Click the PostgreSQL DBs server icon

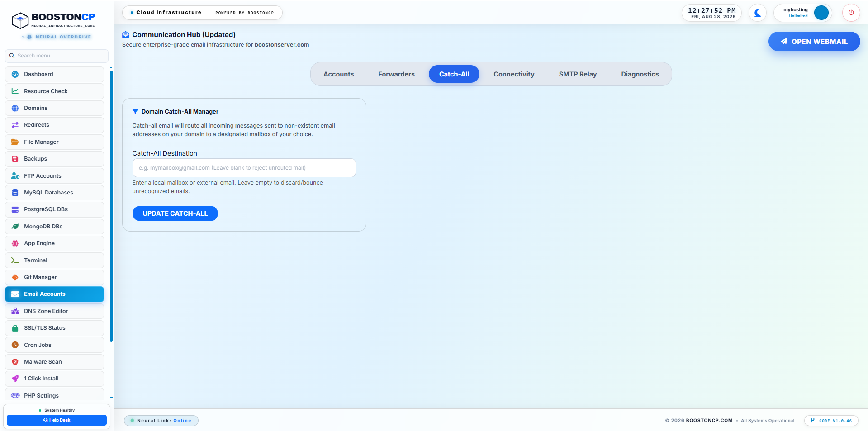(x=15, y=209)
